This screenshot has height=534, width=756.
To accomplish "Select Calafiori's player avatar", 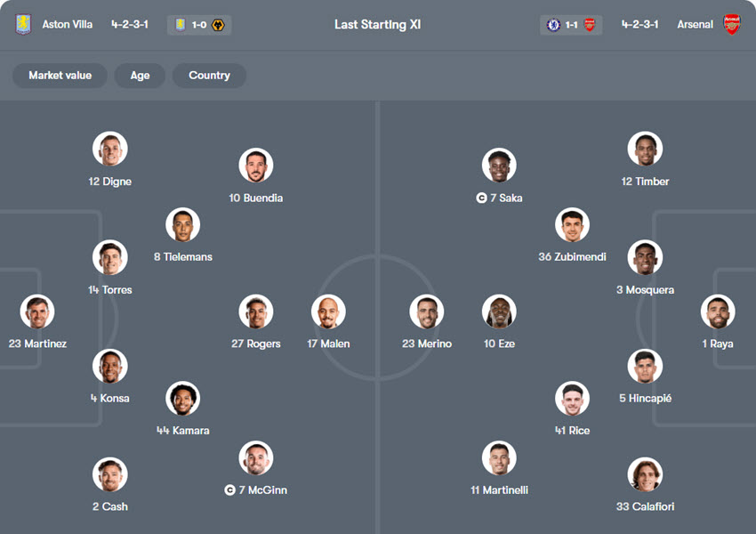I will (645, 475).
